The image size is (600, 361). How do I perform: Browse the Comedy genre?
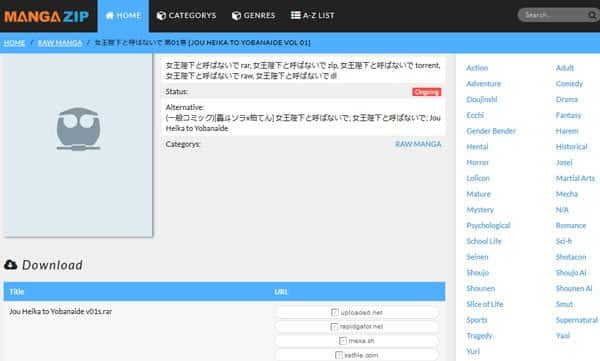569,84
